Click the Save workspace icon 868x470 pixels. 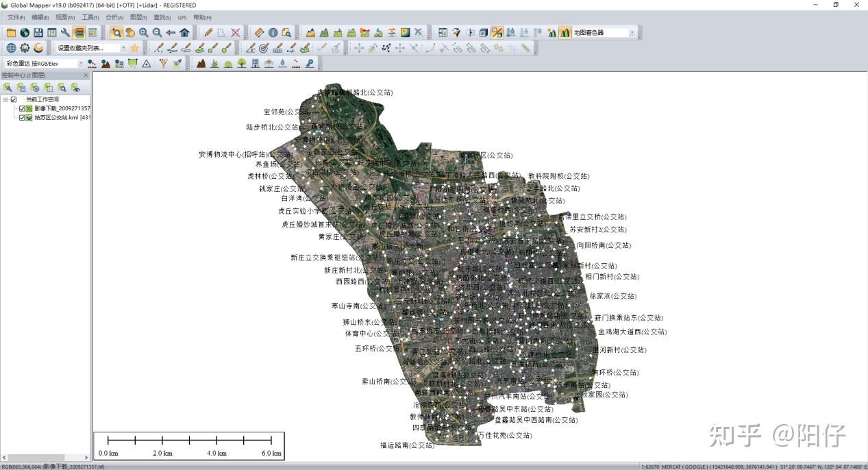[x=38, y=32]
